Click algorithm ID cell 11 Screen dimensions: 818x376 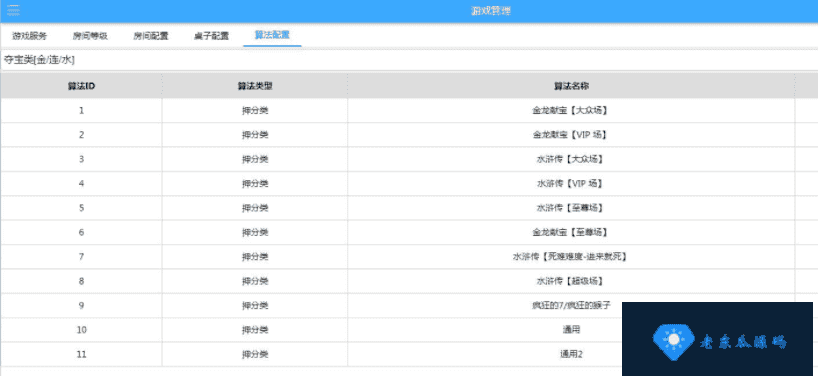click(x=81, y=354)
